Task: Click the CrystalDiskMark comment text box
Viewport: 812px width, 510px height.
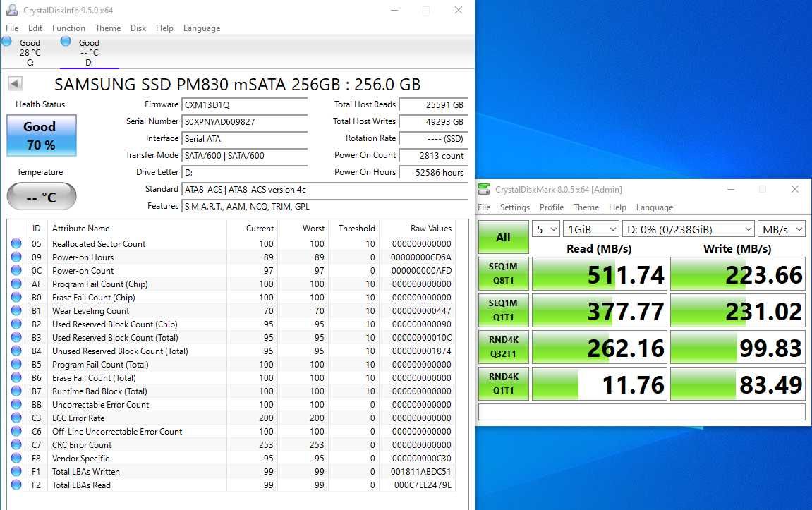Action: pos(641,412)
